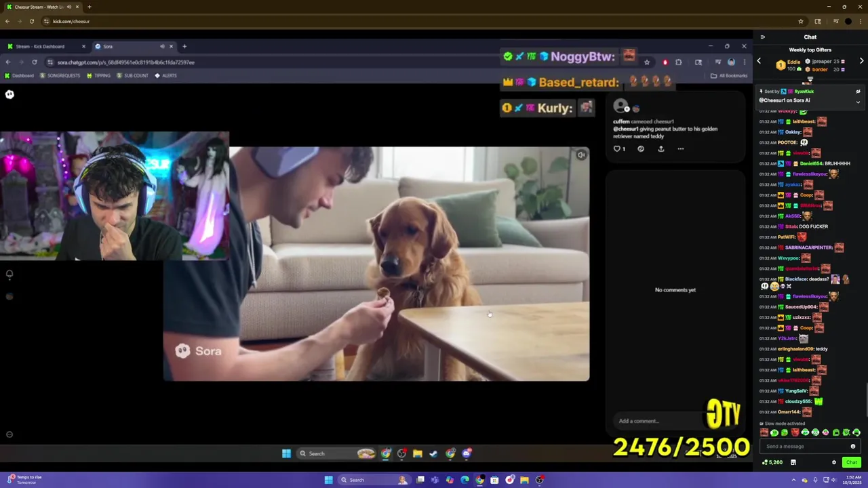Open Start menu in streamed taskbar
Image resolution: width=868 pixels, height=488 pixels.
(286, 453)
